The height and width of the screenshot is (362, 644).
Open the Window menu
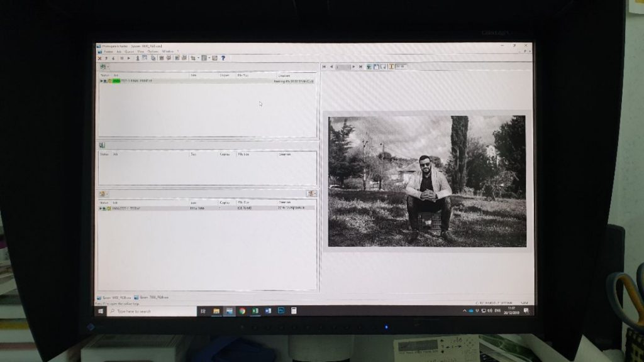[x=167, y=51]
